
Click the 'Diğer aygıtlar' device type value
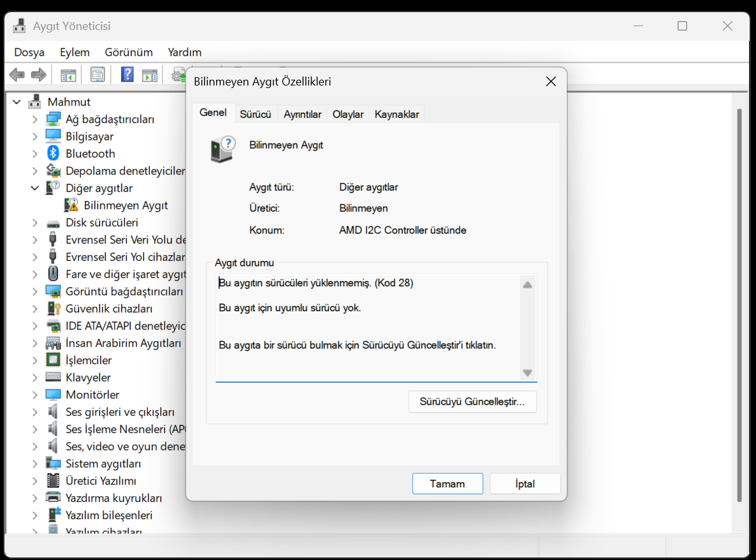click(368, 187)
